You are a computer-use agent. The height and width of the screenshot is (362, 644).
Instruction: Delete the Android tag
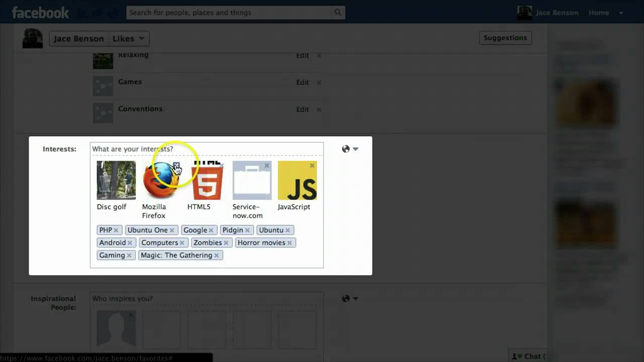tap(129, 243)
